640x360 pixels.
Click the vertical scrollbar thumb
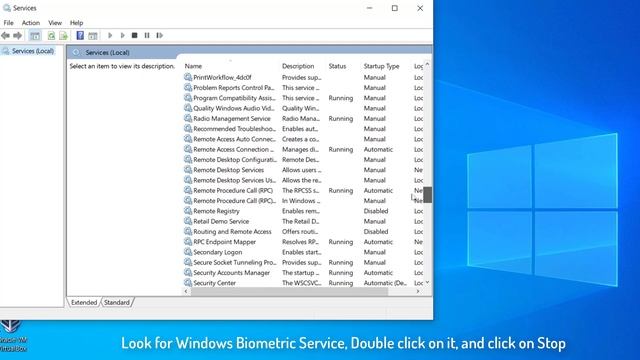(427, 195)
